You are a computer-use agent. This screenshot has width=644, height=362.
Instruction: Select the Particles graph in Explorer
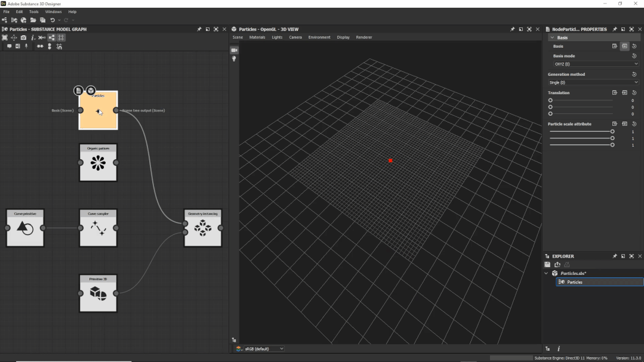coord(600,282)
